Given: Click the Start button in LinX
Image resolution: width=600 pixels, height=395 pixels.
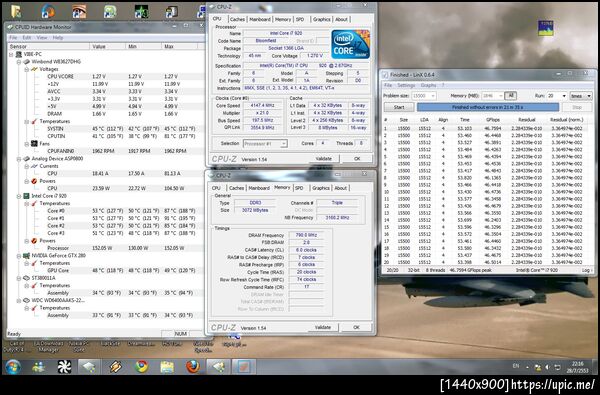Looking at the screenshot, I should coord(399,108).
